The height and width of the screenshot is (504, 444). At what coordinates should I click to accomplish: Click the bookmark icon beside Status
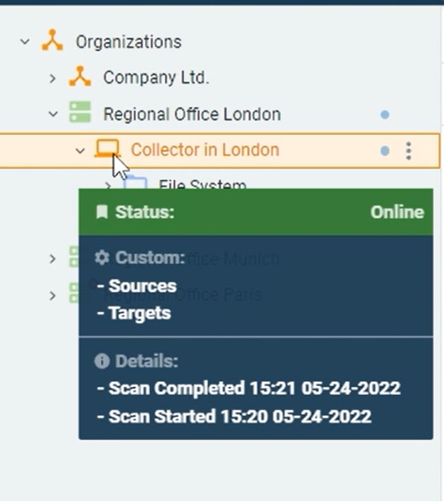(102, 212)
